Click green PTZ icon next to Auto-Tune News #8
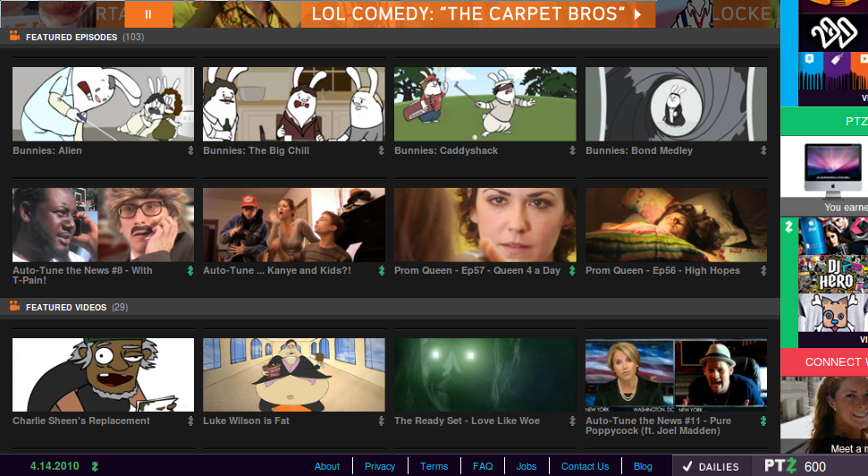 (x=190, y=270)
